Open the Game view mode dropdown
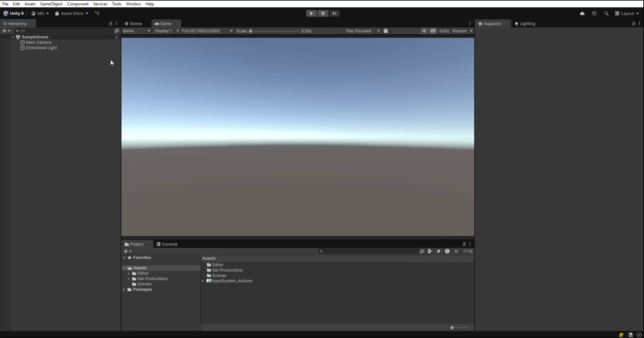This screenshot has width=644, height=338. click(136, 31)
